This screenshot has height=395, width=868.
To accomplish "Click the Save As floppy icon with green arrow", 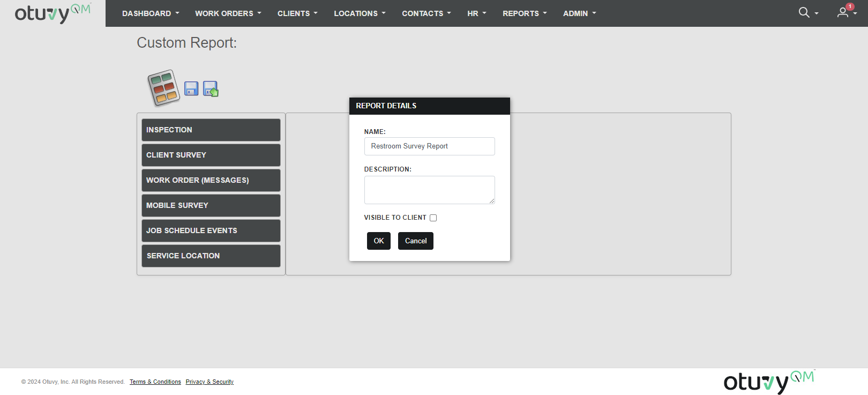I will point(211,88).
